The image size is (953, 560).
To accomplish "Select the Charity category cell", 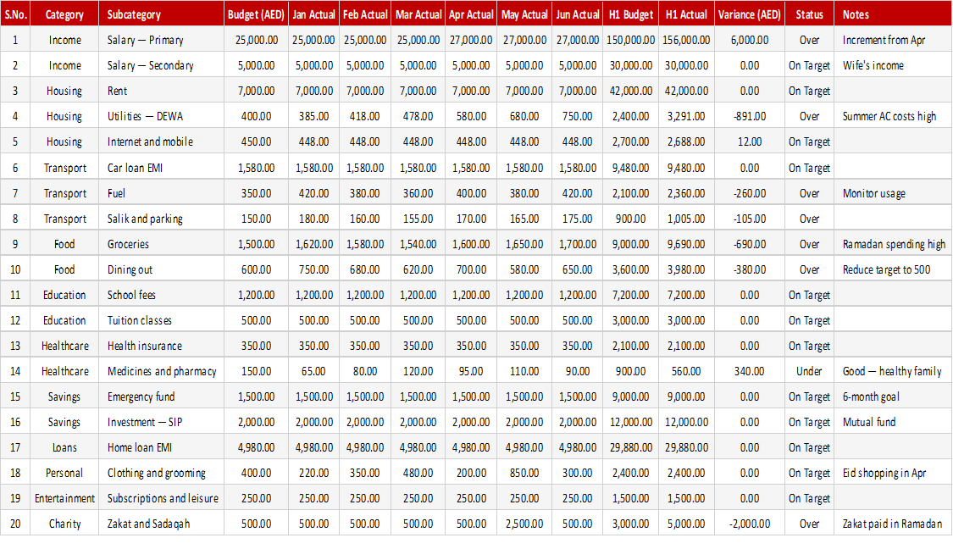I will pyautogui.click(x=64, y=524).
